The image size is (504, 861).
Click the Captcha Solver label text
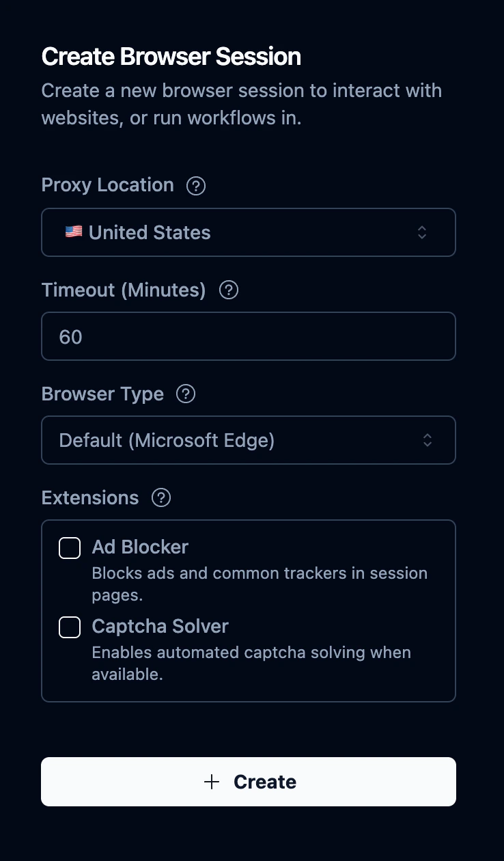pos(160,626)
